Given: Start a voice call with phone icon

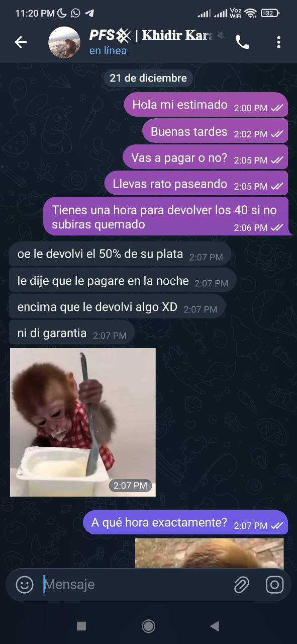Looking at the screenshot, I should tap(242, 43).
